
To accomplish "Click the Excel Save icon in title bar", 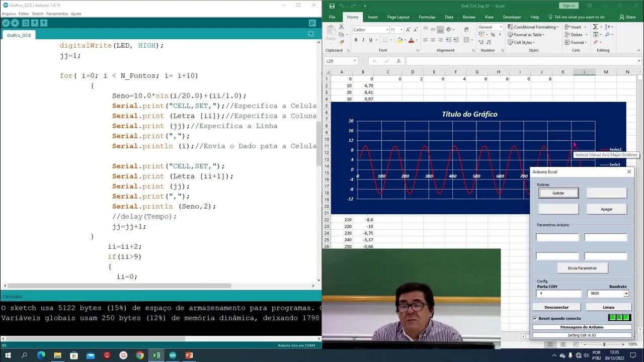I will click(x=332, y=6).
